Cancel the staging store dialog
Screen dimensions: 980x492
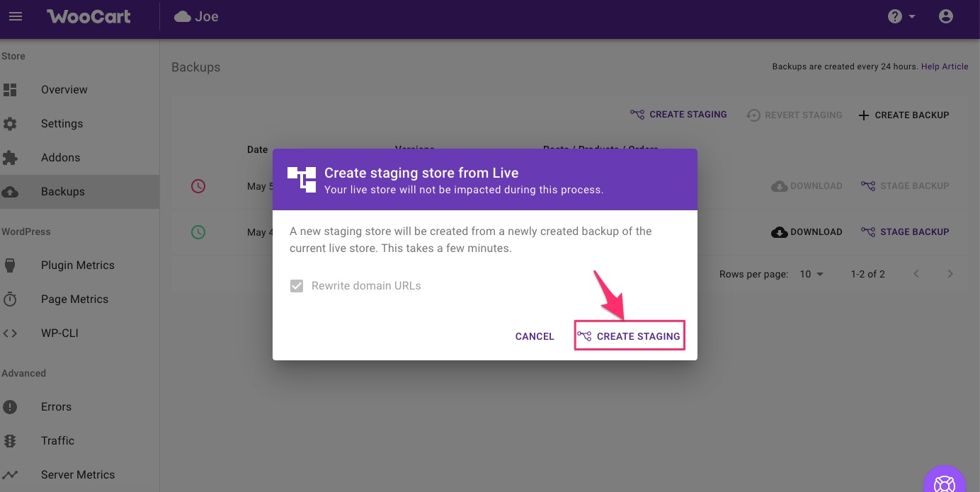[535, 336]
